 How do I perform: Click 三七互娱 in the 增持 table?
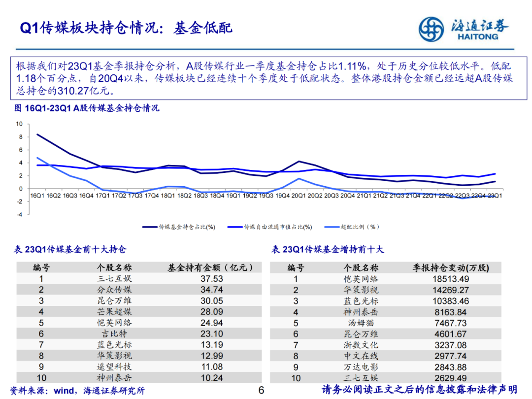361,378
